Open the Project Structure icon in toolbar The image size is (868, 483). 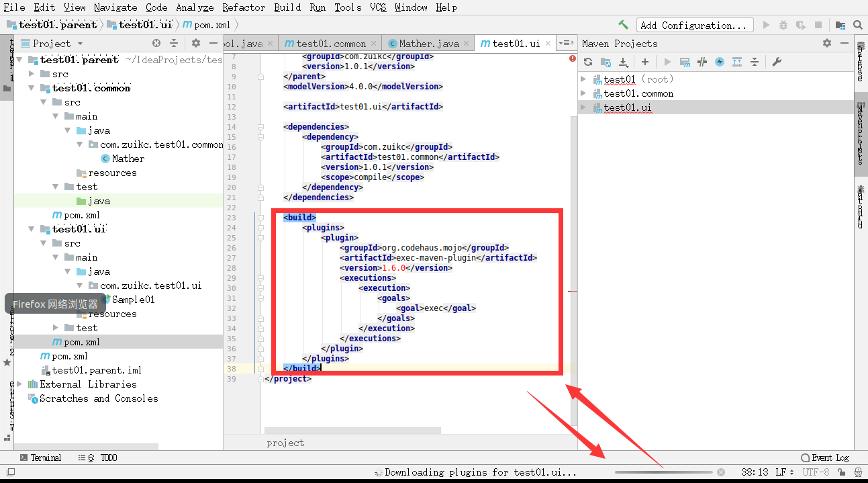(x=840, y=25)
